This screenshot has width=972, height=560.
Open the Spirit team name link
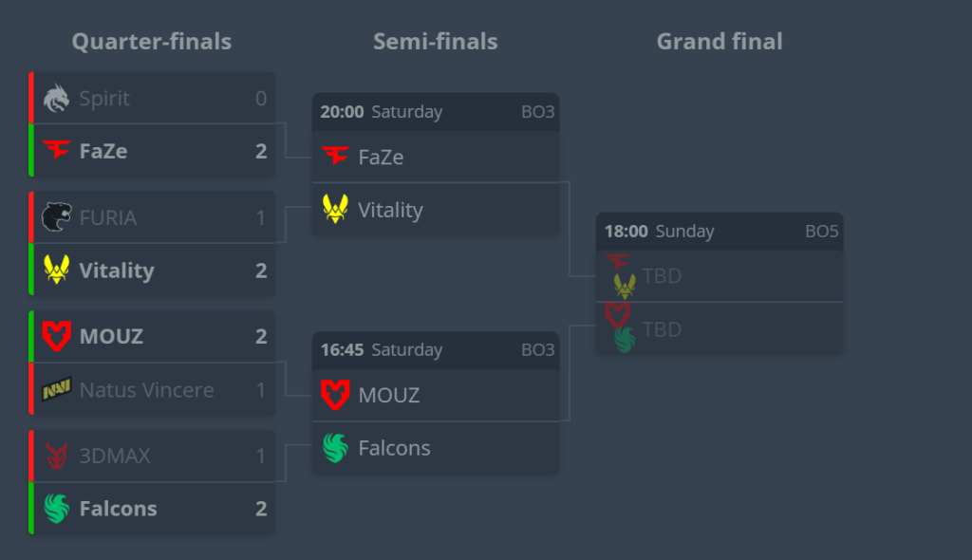pyautogui.click(x=104, y=99)
